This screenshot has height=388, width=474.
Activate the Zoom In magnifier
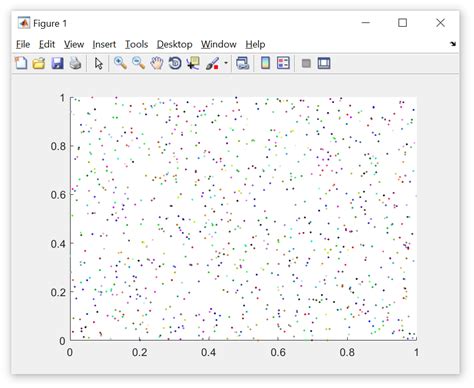[x=120, y=63]
